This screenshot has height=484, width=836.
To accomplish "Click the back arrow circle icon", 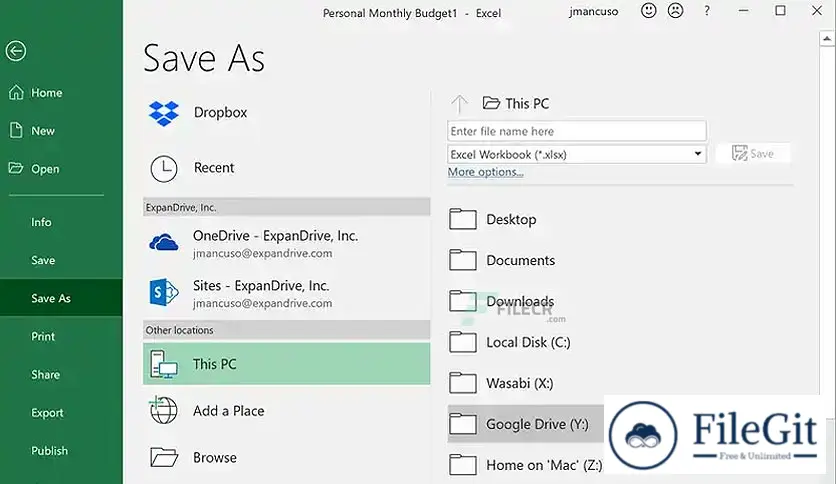I will (x=16, y=51).
